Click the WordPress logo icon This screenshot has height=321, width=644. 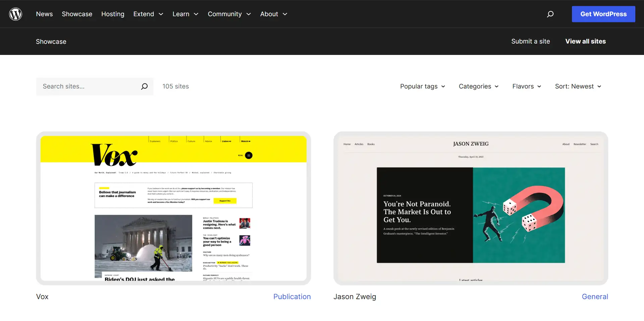(x=15, y=14)
